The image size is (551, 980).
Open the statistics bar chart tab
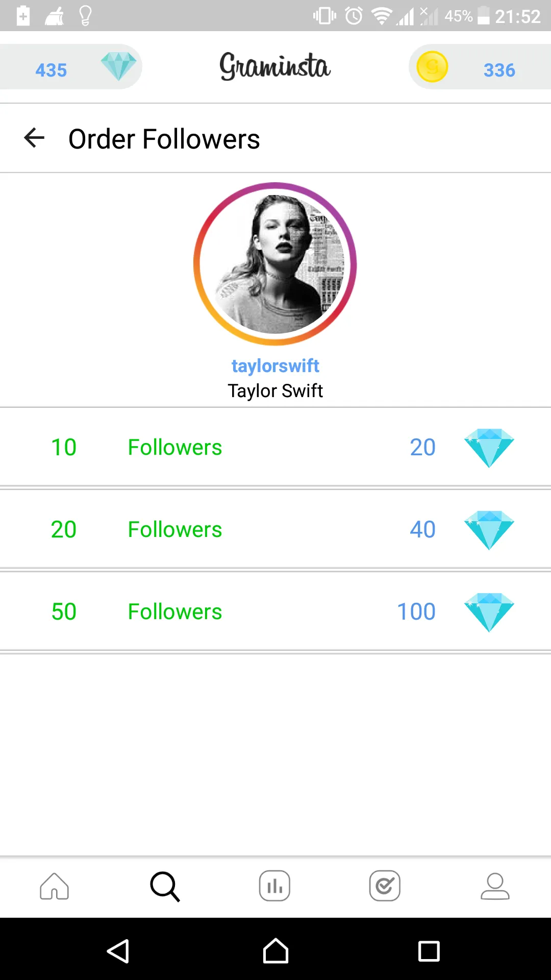tap(274, 886)
